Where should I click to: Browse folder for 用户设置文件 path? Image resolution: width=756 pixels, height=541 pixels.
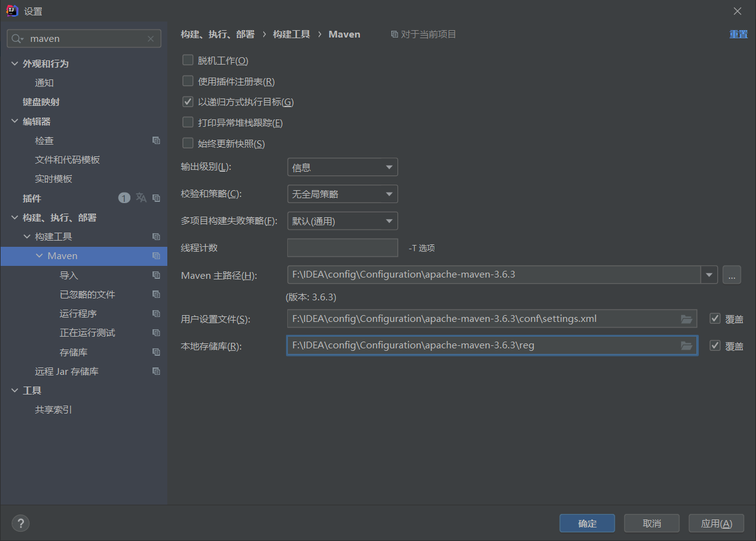686,319
